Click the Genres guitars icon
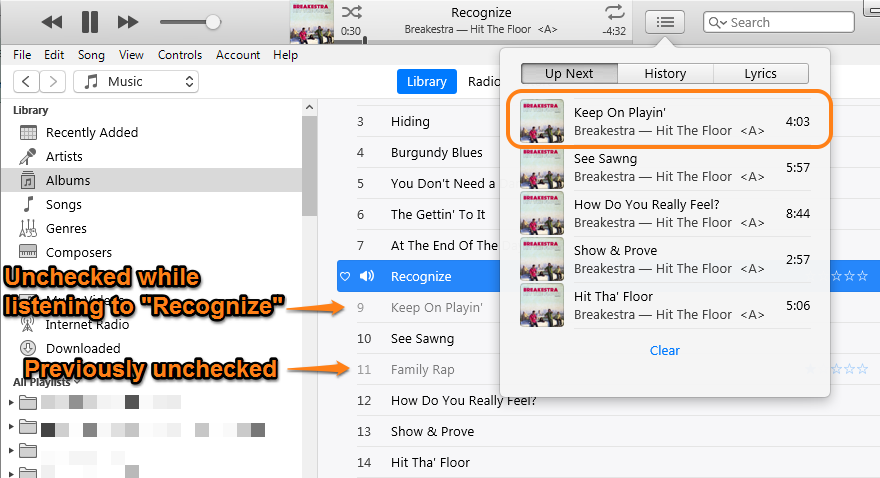 click(28, 228)
